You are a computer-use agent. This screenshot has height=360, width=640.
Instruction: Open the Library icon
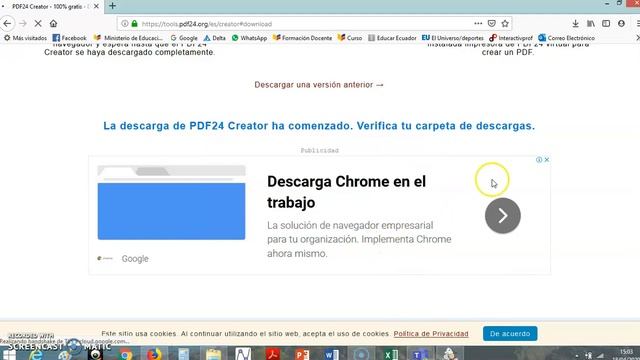pos(591,24)
